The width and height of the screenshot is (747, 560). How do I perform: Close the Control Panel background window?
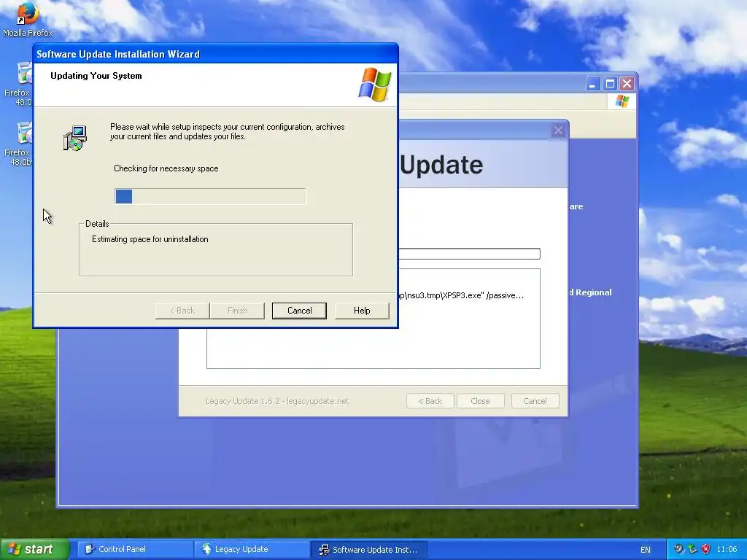click(627, 84)
